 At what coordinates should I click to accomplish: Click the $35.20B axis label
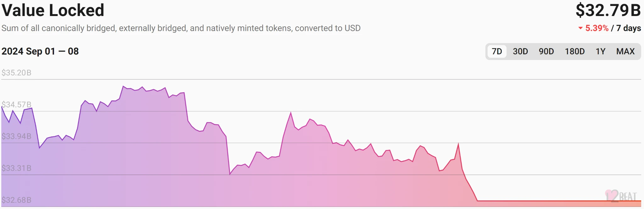click(x=16, y=73)
